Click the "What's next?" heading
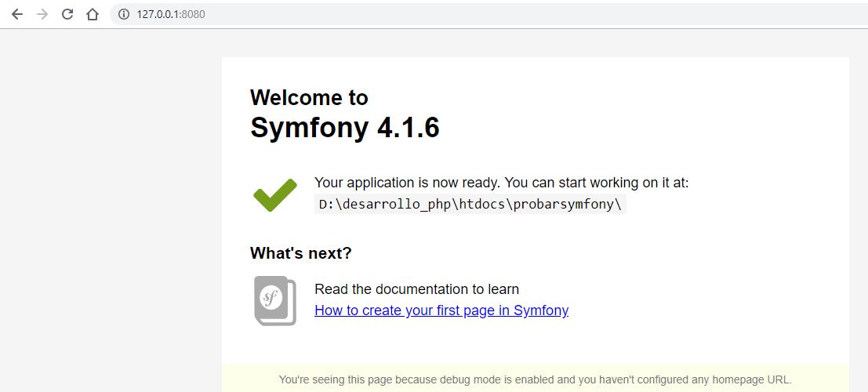This screenshot has width=868, height=392. (x=301, y=253)
